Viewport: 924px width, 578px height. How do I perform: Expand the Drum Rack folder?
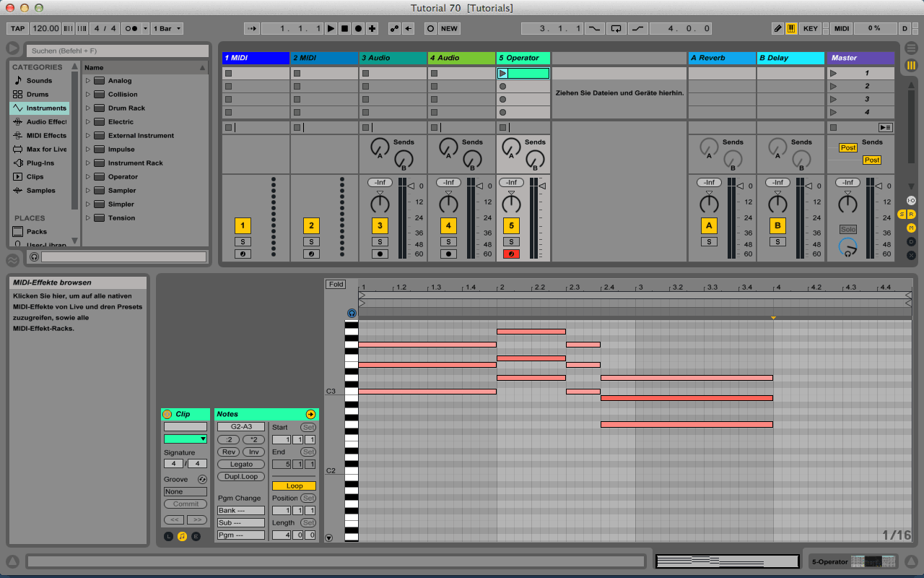[88, 108]
